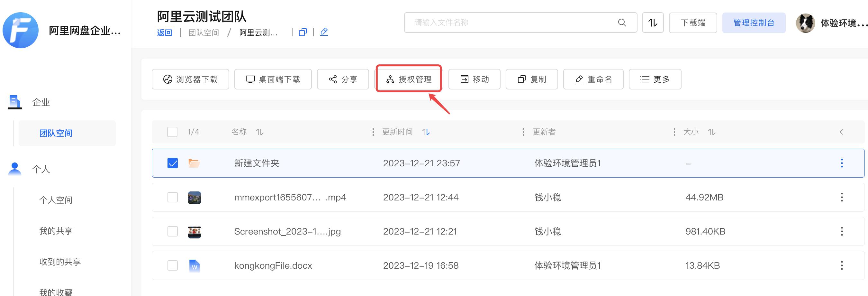This screenshot has width=868, height=296.
Task: Click the search magnifier icon
Action: click(x=622, y=23)
